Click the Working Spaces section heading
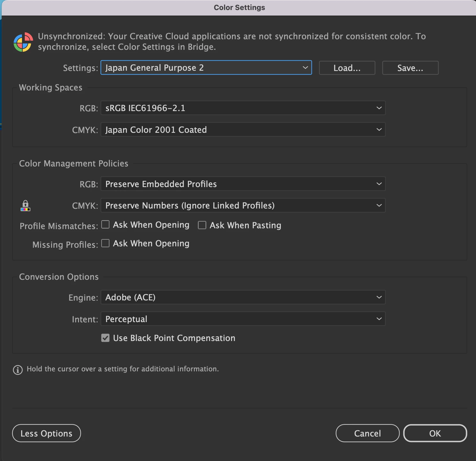 tap(51, 87)
